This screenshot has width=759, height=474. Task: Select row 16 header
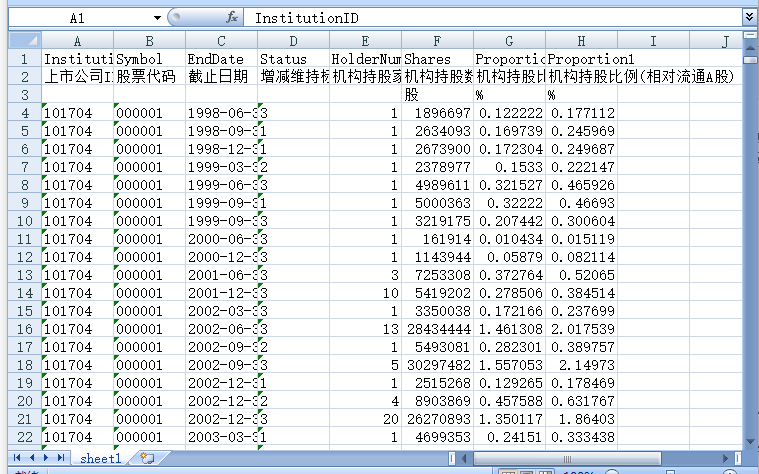point(25,329)
